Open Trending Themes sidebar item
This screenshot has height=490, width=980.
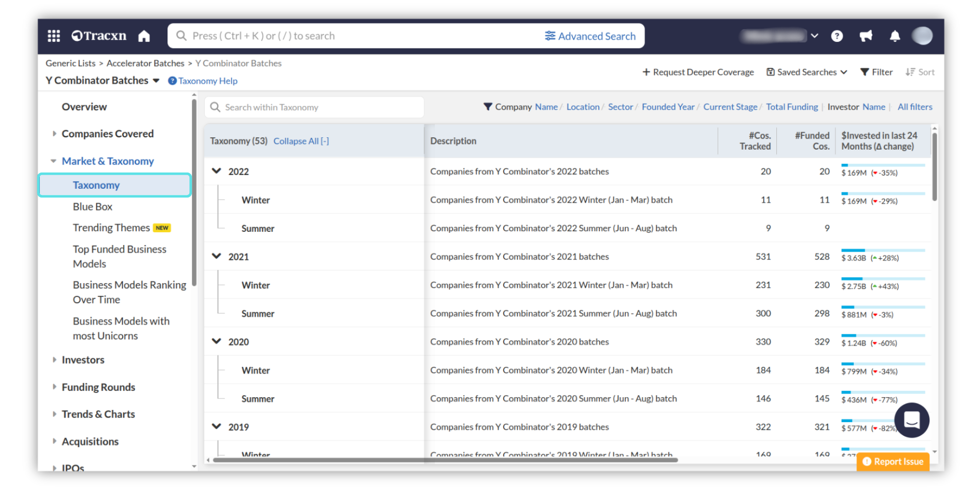coord(111,228)
